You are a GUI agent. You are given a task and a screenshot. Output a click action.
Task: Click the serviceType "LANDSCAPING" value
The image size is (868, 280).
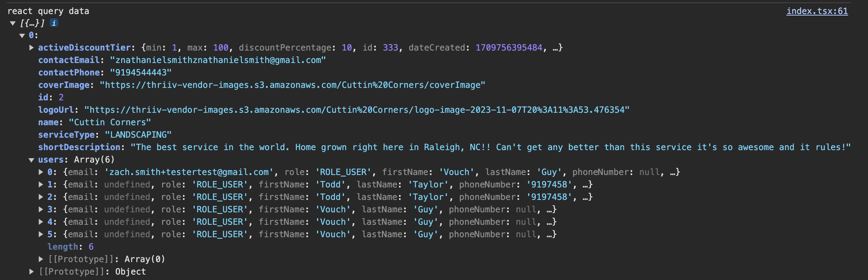tap(138, 135)
